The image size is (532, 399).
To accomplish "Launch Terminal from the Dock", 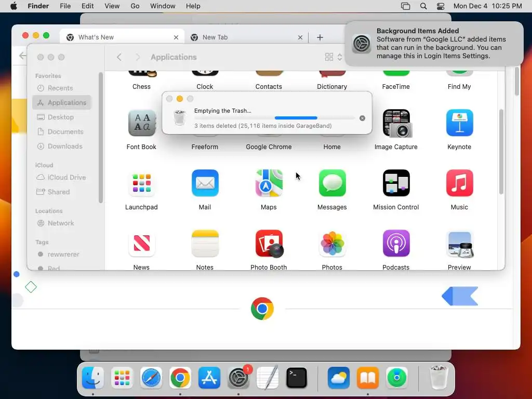I will tap(297, 378).
